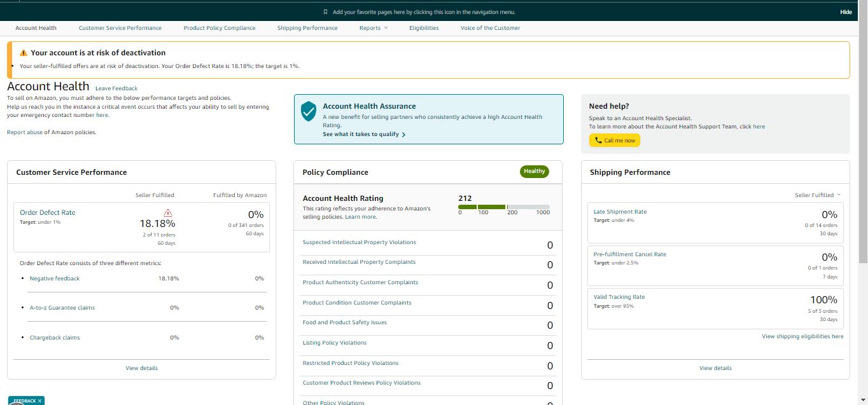View details under Customer Service Performance
Image resolution: width=868 pixels, height=405 pixels.
point(142,368)
